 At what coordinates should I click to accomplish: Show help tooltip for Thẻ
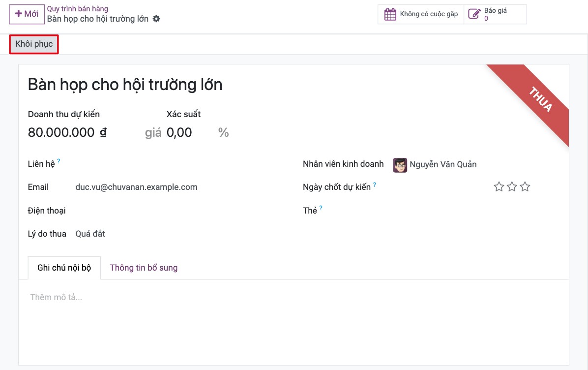point(321,208)
